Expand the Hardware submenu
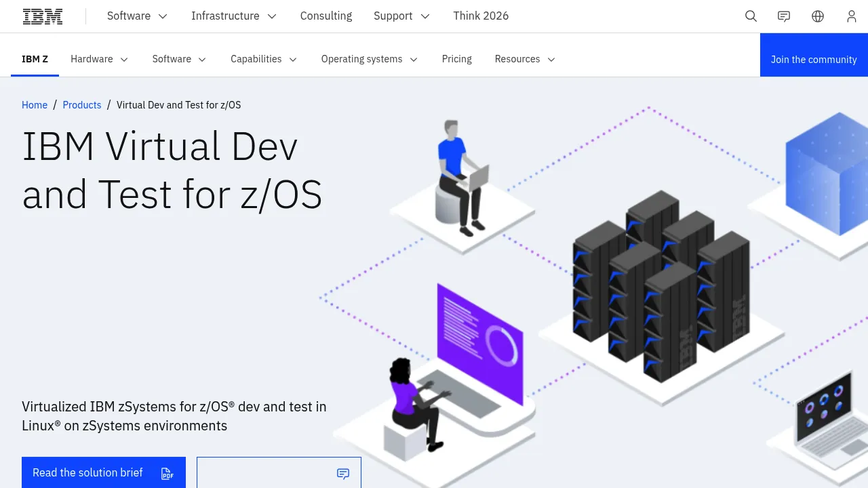The image size is (868, 488). click(x=99, y=59)
